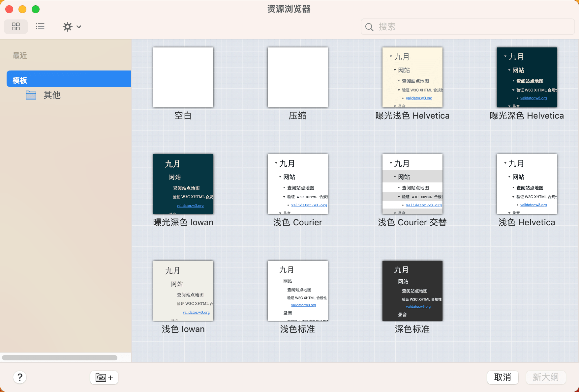Select the 浅色 Courier 交替 template thumbnail

pos(412,184)
